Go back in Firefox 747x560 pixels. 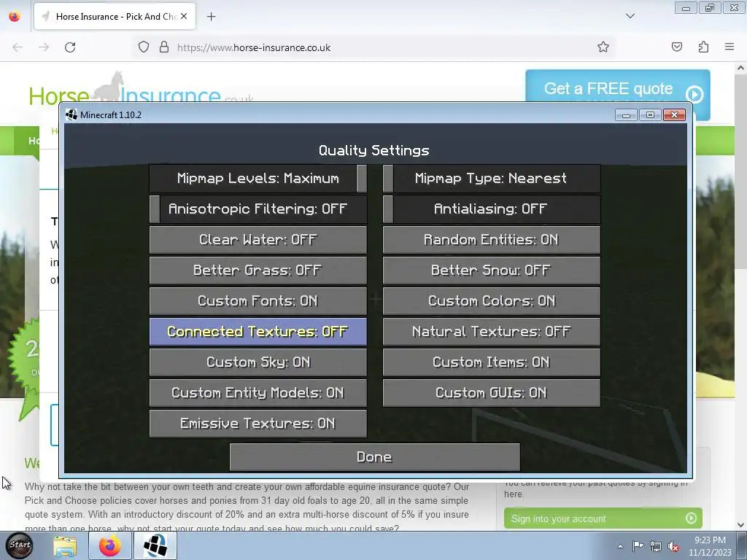point(18,47)
